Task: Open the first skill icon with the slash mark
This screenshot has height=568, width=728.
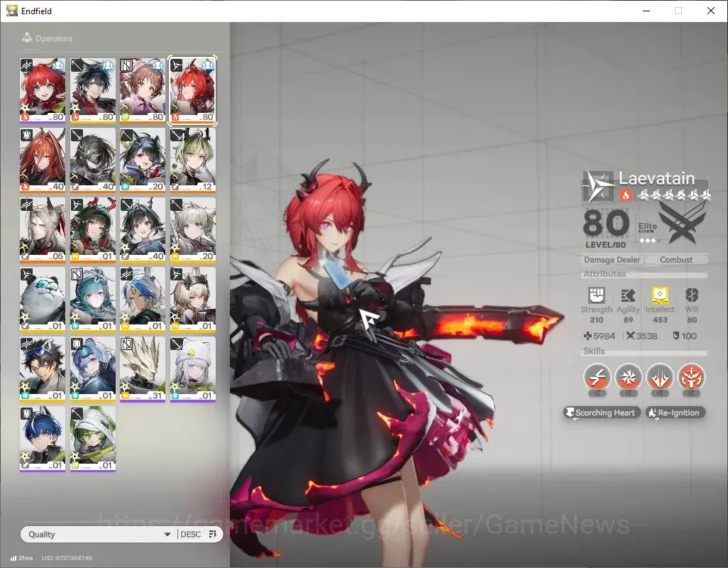Action: pyautogui.click(x=597, y=378)
